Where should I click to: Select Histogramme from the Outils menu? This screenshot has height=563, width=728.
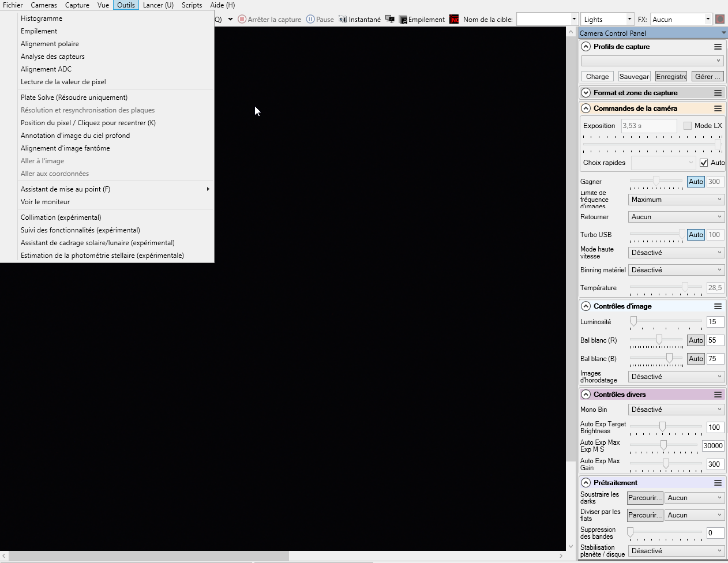(42, 18)
